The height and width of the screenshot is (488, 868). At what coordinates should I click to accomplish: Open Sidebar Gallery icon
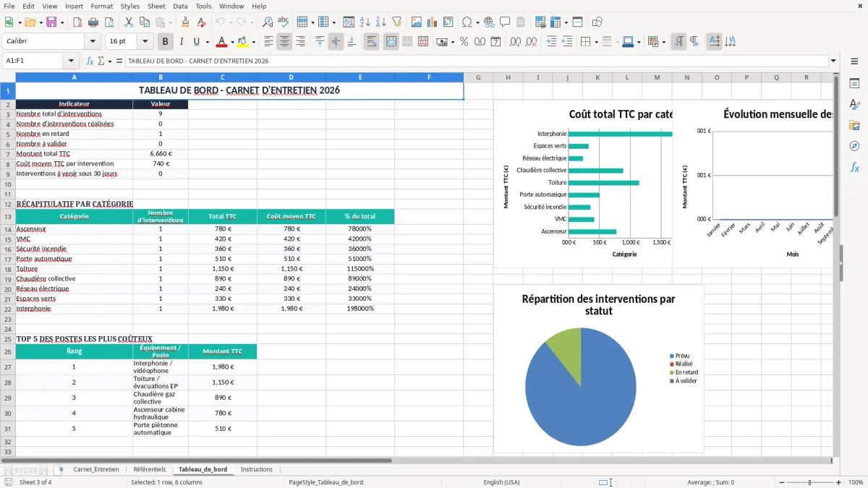[854, 126]
